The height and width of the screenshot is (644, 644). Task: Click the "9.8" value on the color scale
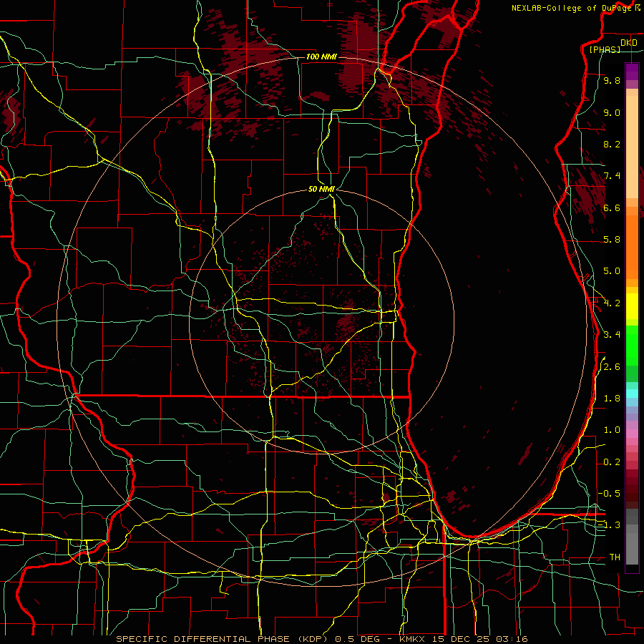tap(612, 80)
